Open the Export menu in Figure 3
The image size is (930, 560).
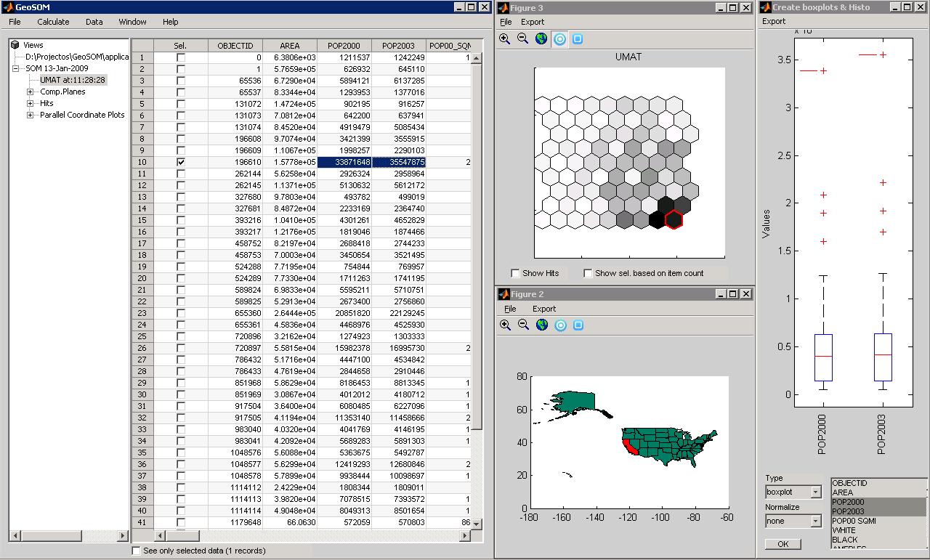[533, 22]
